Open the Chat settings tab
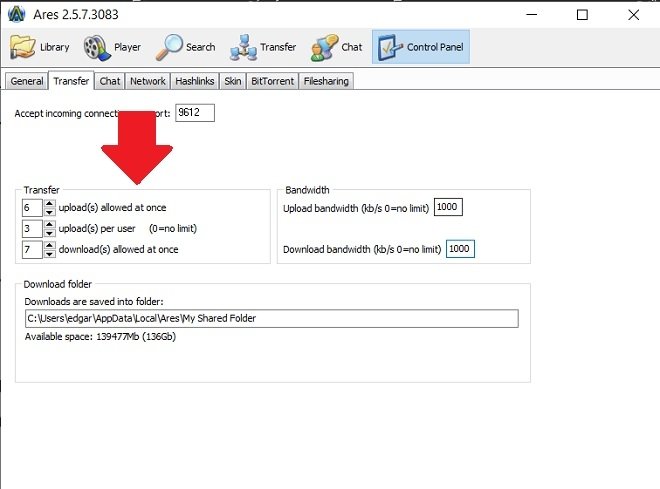This screenshot has height=489, width=660. [x=110, y=81]
